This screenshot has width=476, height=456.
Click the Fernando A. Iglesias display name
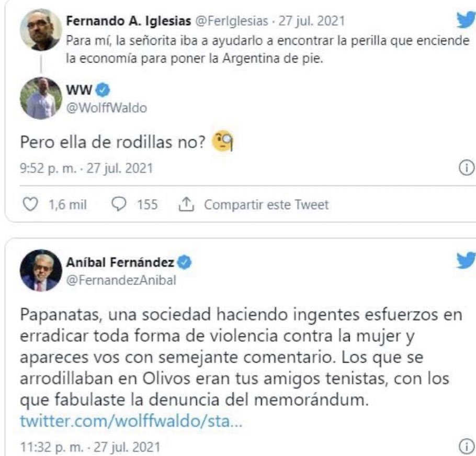[129, 21]
